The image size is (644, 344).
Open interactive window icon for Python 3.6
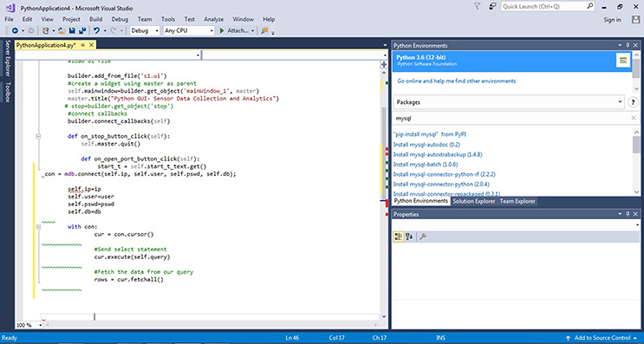pos(623,61)
